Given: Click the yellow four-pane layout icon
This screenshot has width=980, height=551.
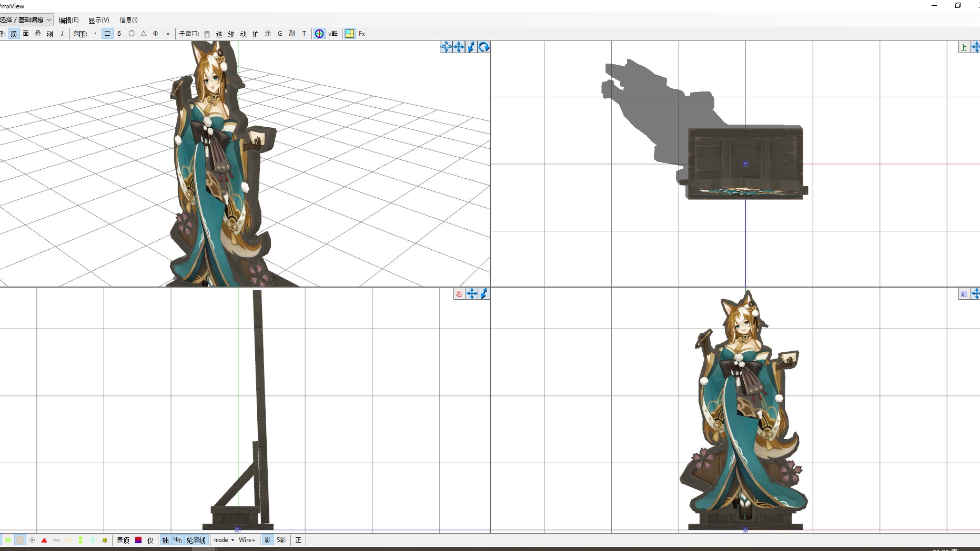Looking at the screenshot, I should pos(350,34).
